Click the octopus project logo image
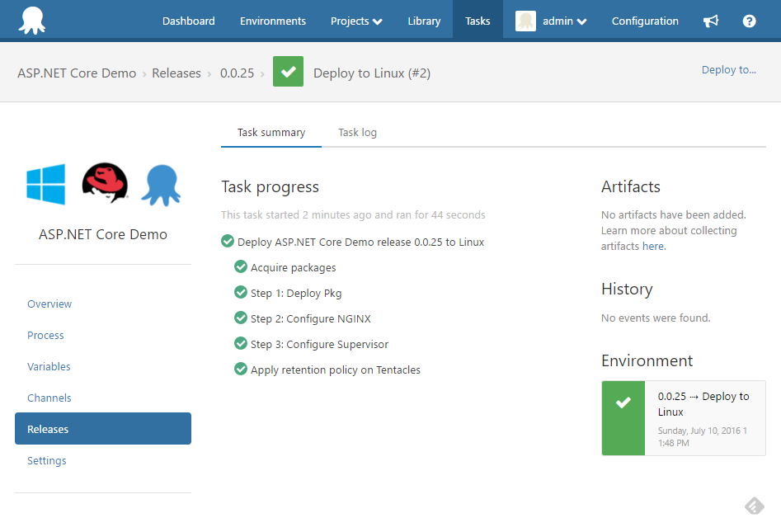The width and height of the screenshot is (781, 532). 160,184
